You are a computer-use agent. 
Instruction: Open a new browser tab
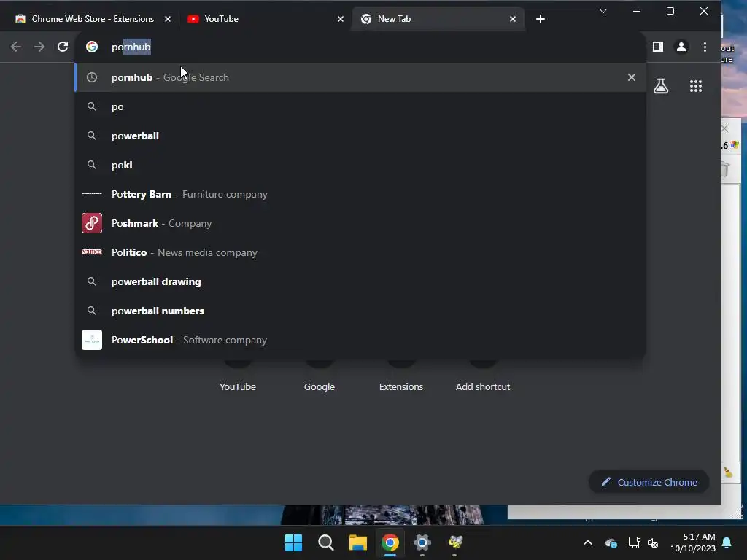coord(541,19)
